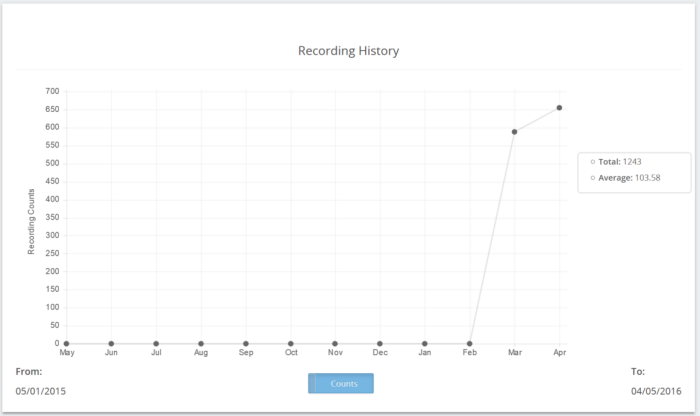Click the Jul data point

point(156,344)
